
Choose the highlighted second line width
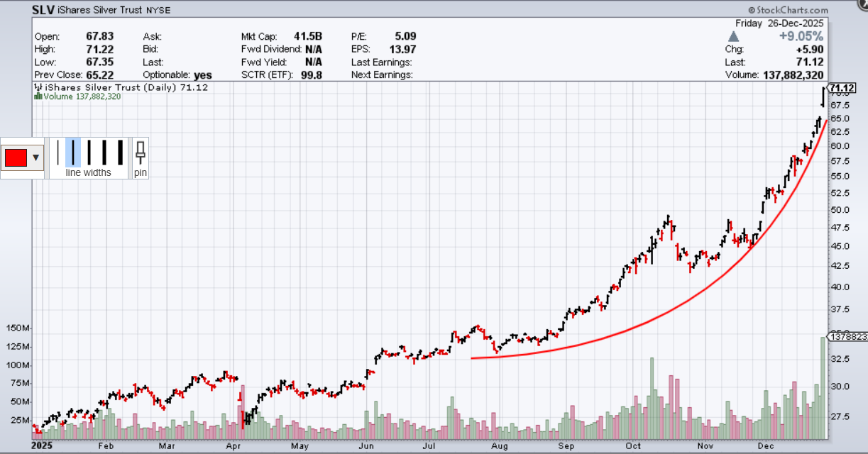73,153
